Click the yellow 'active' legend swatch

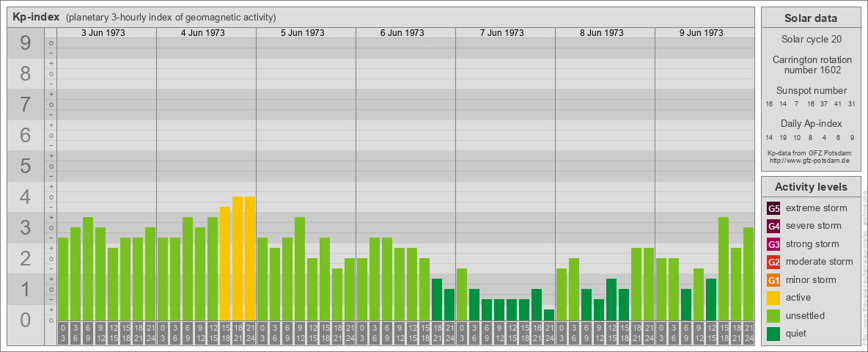point(773,298)
